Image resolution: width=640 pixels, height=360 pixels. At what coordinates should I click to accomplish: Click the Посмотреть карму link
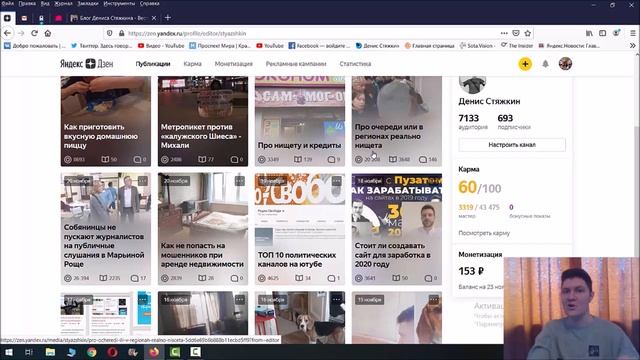pos(484,233)
